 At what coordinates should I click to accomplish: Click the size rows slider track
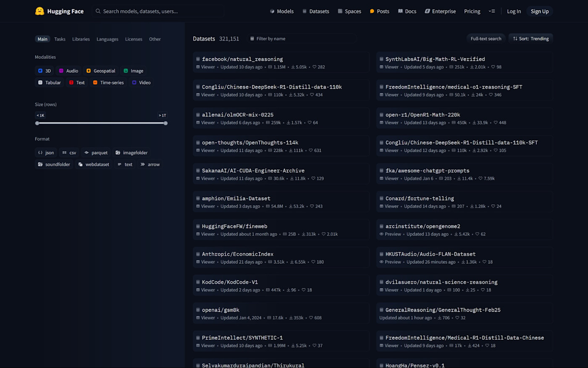click(101, 123)
